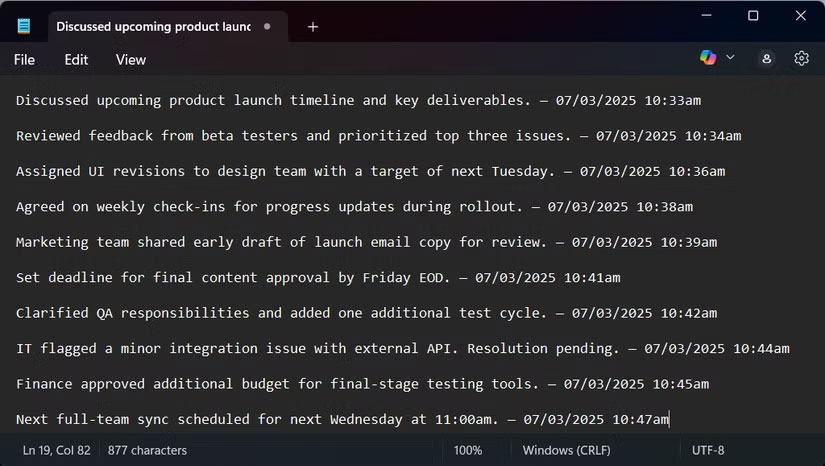The width and height of the screenshot is (825, 466).
Task: Open the 100% zoom level control
Action: [468, 451]
